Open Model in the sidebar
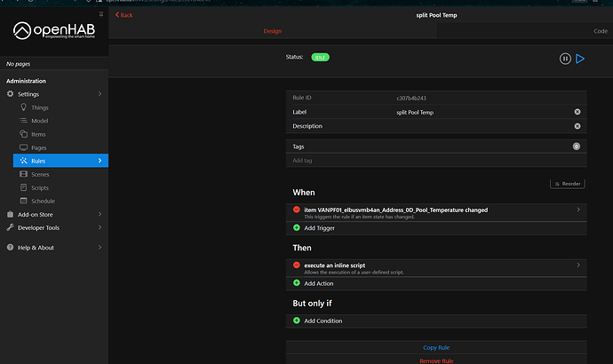Image resolution: width=613 pixels, height=364 pixels. tap(60, 121)
